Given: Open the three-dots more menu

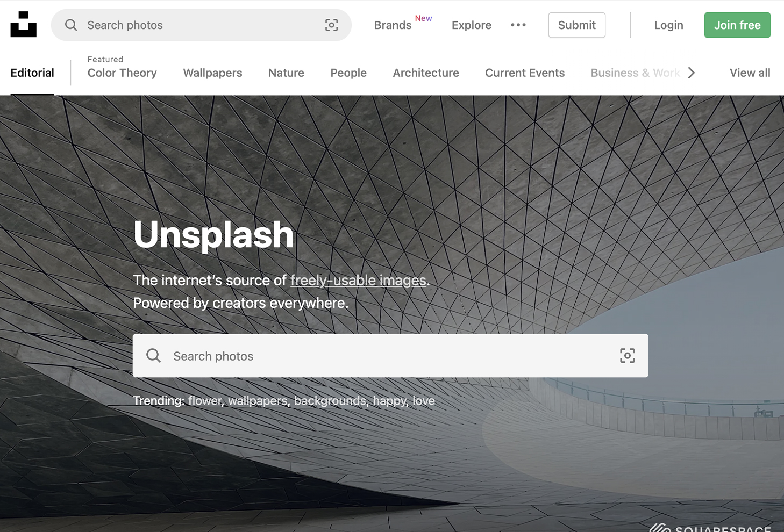Looking at the screenshot, I should click(518, 25).
